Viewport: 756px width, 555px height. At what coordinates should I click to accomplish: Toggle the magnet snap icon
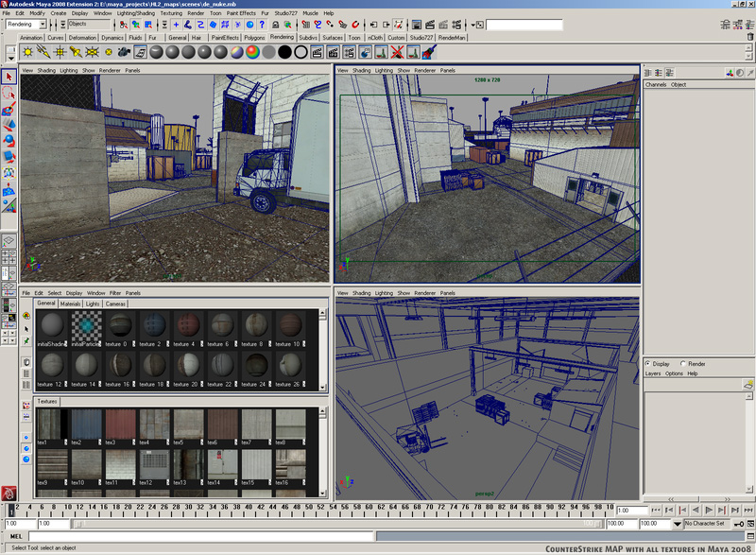[x=355, y=25]
